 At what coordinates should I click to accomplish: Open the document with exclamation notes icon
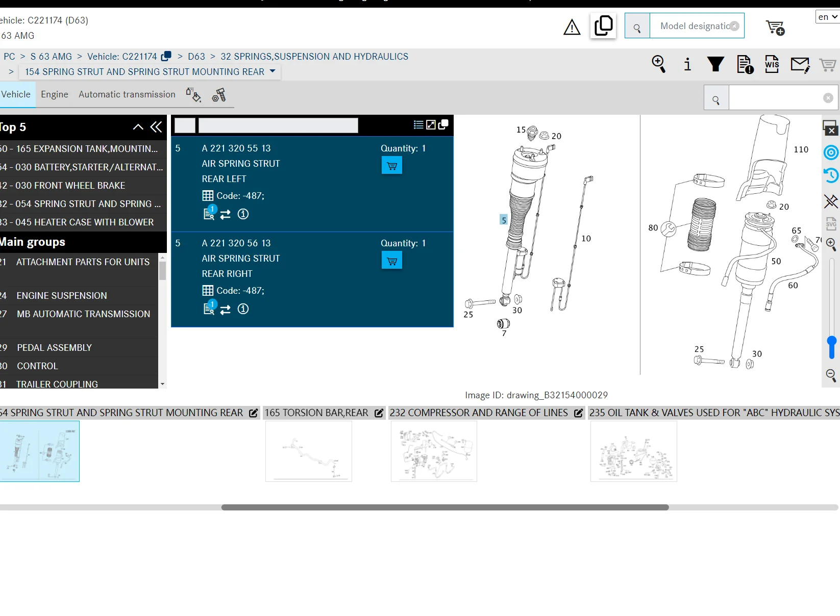(745, 64)
